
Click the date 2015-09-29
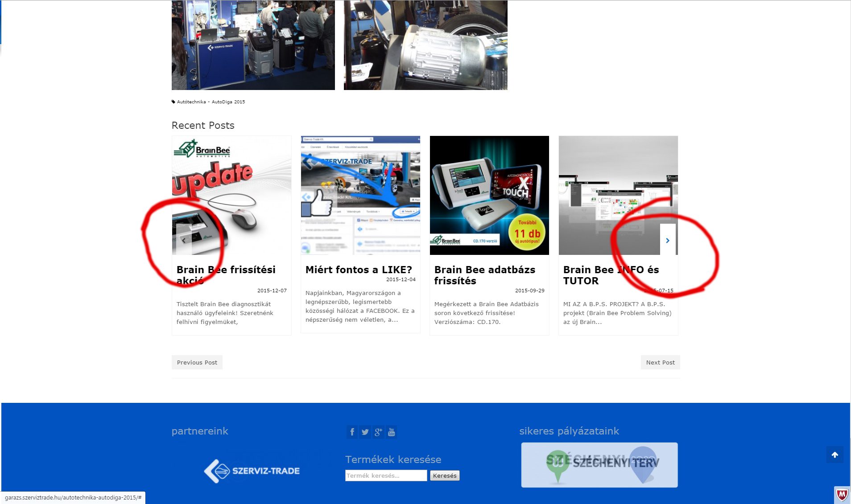click(x=530, y=291)
